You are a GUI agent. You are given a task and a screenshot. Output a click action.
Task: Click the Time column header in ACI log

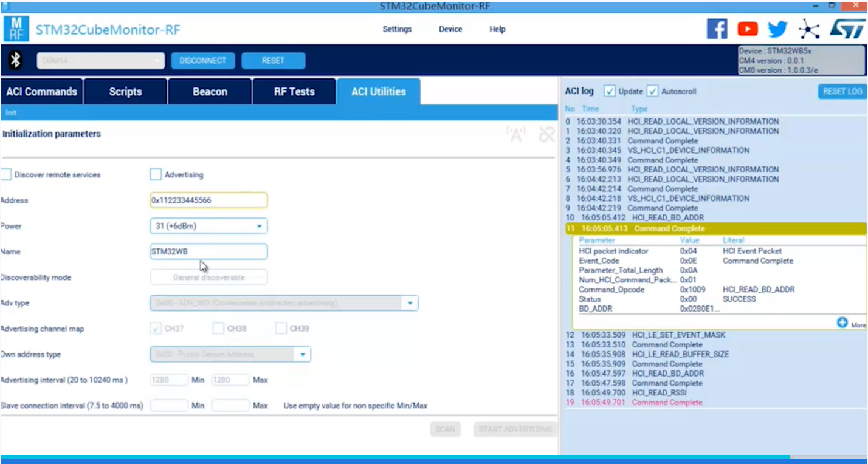click(x=590, y=109)
